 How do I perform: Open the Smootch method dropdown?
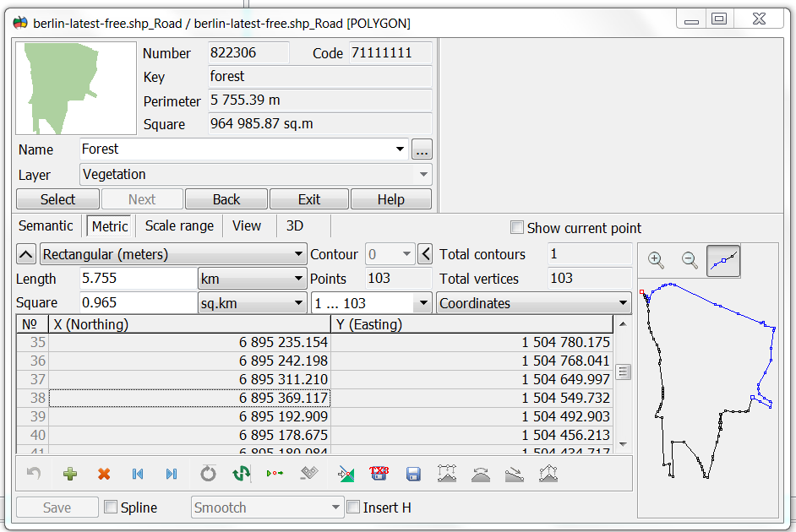click(x=267, y=508)
